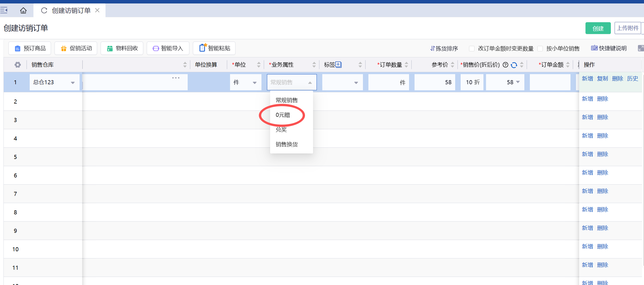This screenshot has height=285, width=644.
Task: Sort by the 标签 column
Action: 360,65
